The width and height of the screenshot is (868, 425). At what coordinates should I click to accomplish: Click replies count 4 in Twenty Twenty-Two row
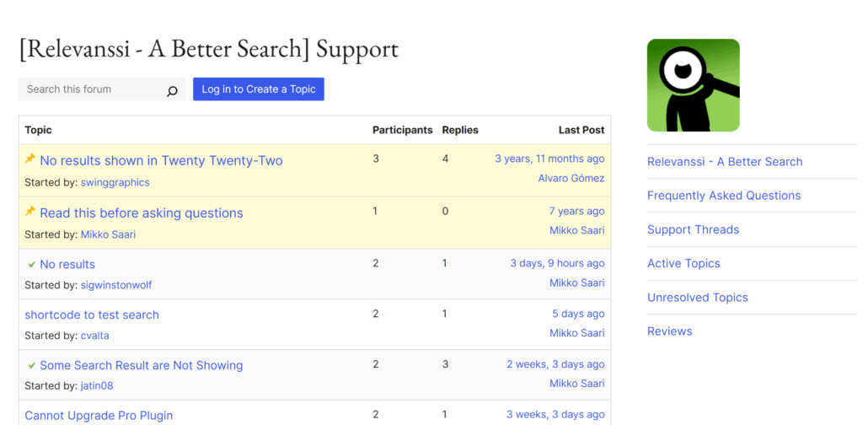[x=445, y=159]
